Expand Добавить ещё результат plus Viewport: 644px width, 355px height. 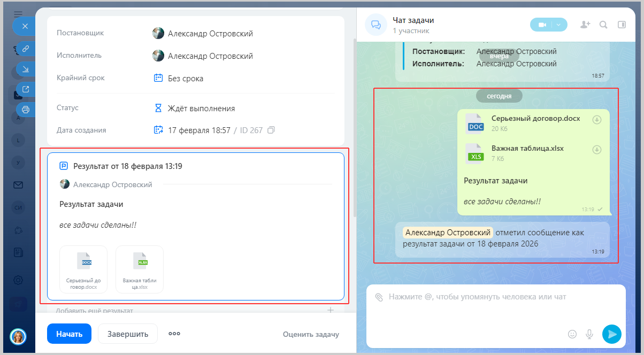331,310
